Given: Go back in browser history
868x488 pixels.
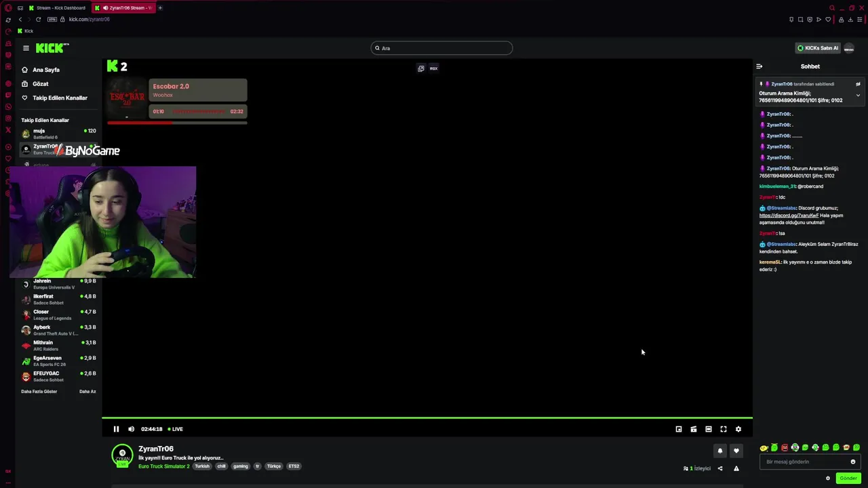Looking at the screenshot, I should point(20,20).
